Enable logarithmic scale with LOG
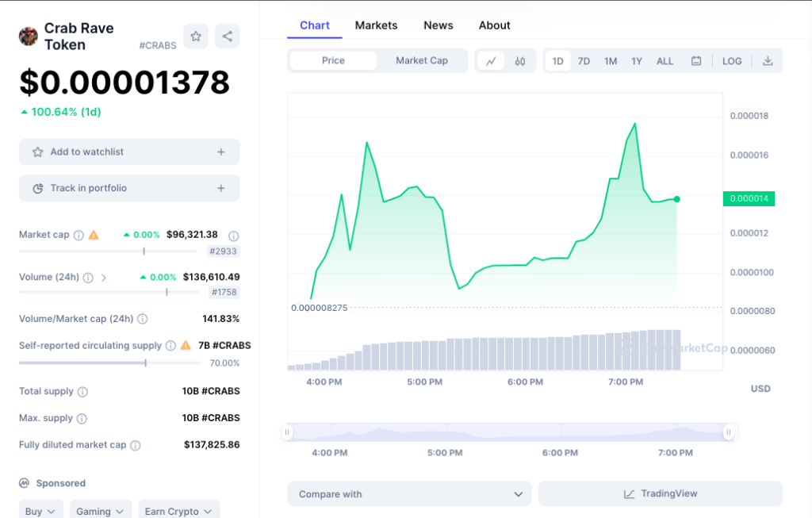The height and width of the screenshot is (518, 812). coord(731,60)
